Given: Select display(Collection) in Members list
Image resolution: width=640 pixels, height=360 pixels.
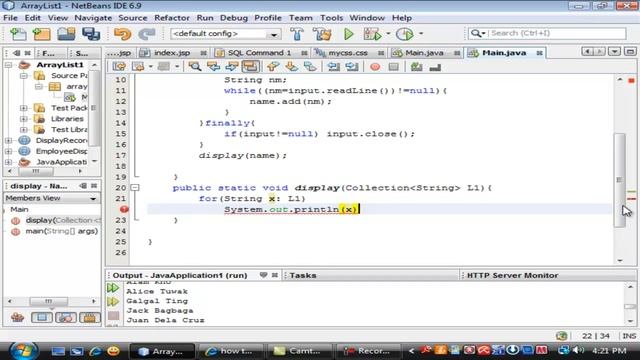Looking at the screenshot, I should [63, 220].
